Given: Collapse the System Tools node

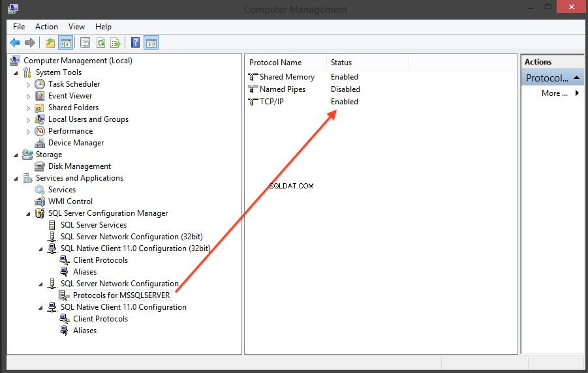Looking at the screenshot, I should [16, 73].
